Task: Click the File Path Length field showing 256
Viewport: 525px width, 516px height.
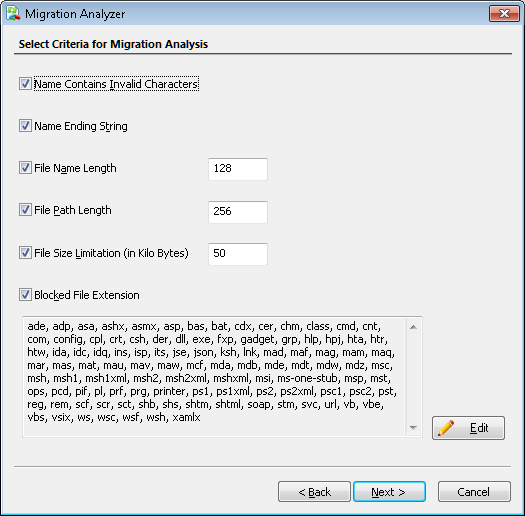Action: coord(238,212)
